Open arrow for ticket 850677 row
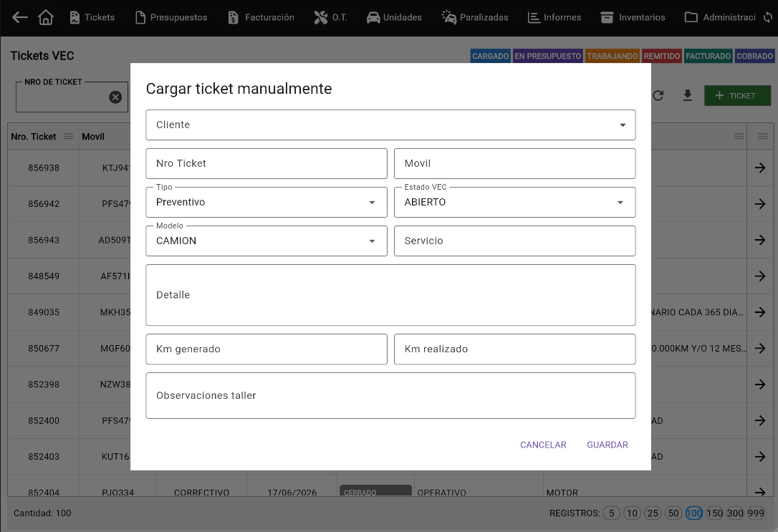 point(759,349)
